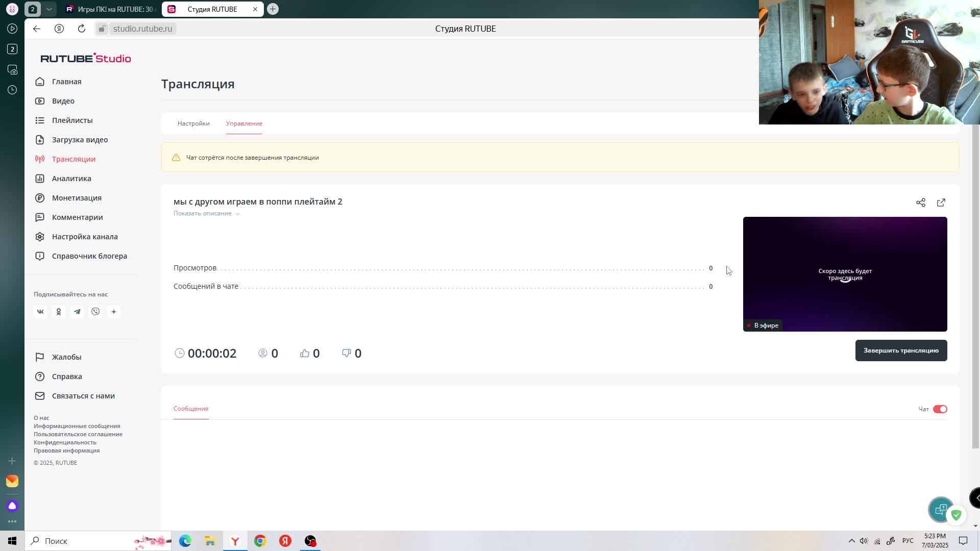
Task: Click the gear icon beside Настройка канала
Action: coord(40,237)
